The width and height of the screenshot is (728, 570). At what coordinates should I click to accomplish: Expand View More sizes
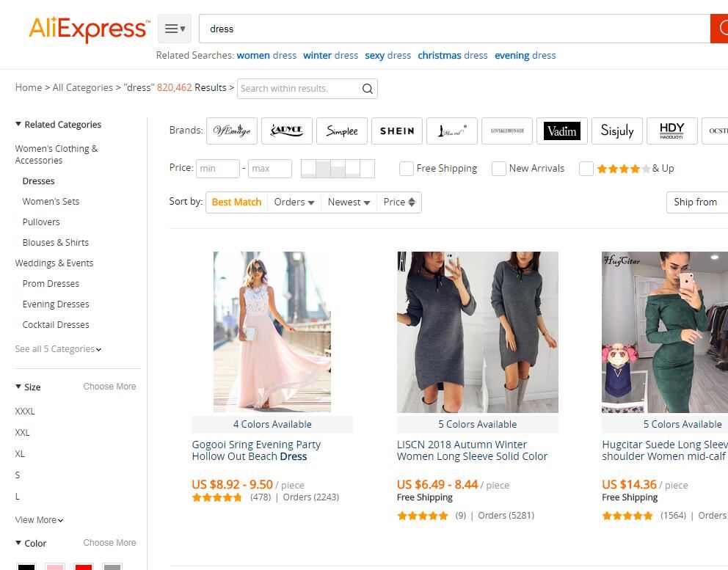(39, 520)
